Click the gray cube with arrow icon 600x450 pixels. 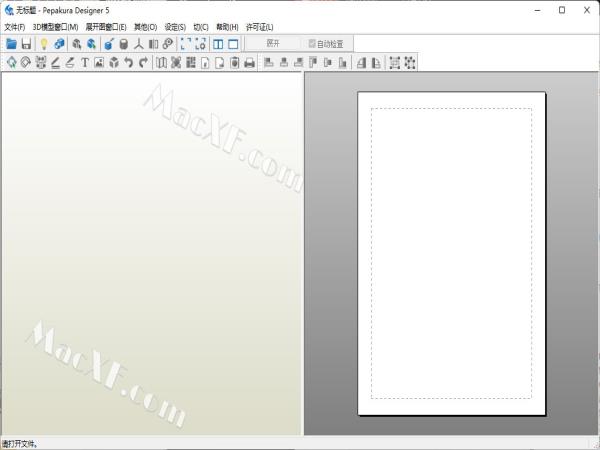[77, 44]
